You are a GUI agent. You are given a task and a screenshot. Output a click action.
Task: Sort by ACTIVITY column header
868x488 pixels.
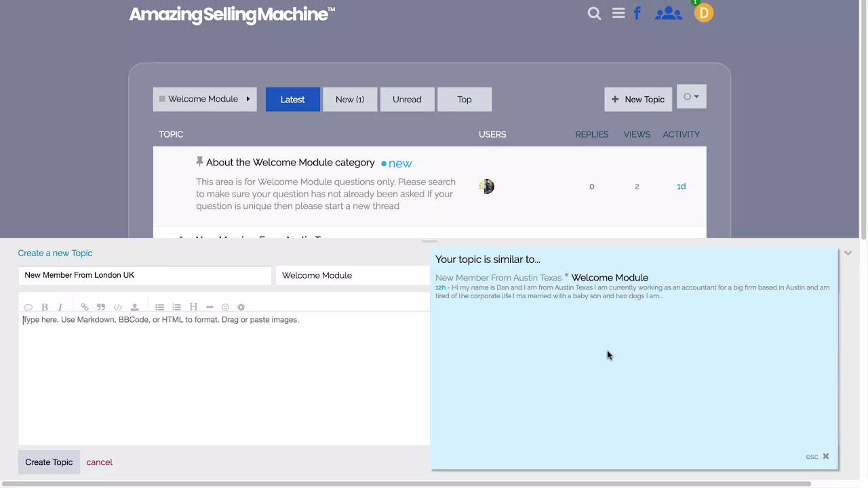tap(682, 134)
